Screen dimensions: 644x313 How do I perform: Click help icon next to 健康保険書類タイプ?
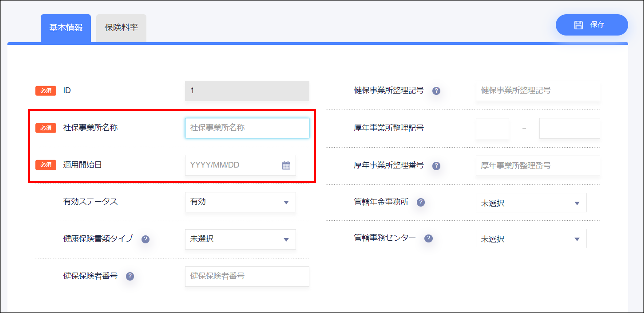click(145, 239)
